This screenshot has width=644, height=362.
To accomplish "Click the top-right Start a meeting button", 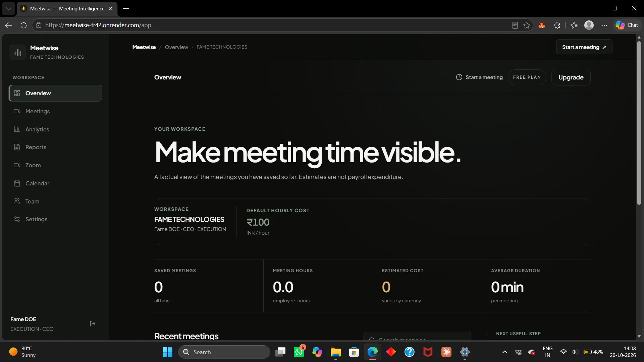I will pyautogui.click(x=584, y=47).
